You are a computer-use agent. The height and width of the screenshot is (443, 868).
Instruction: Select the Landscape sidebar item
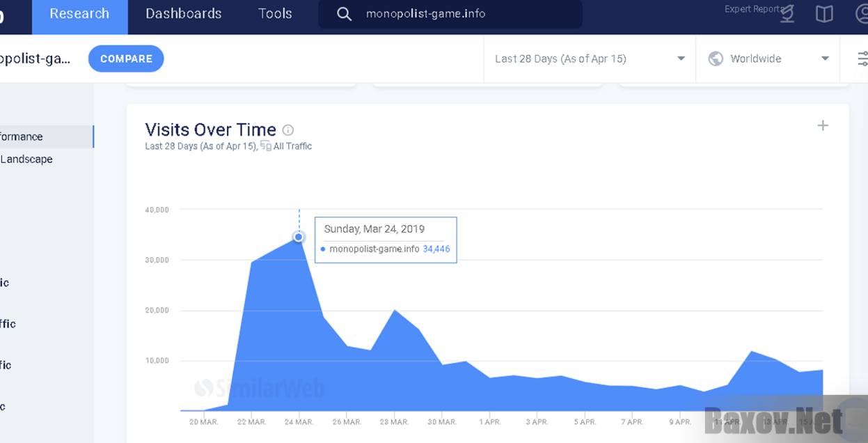26,159
